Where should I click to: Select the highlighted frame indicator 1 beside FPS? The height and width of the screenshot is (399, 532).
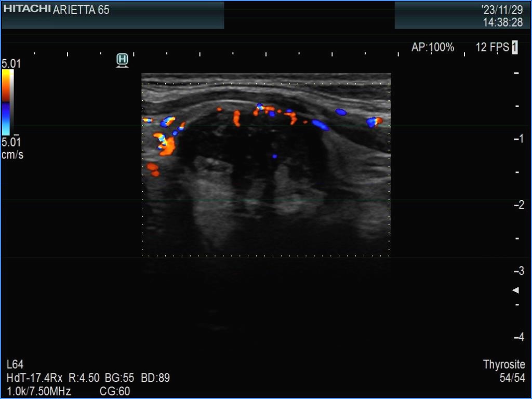coord(514,47)
